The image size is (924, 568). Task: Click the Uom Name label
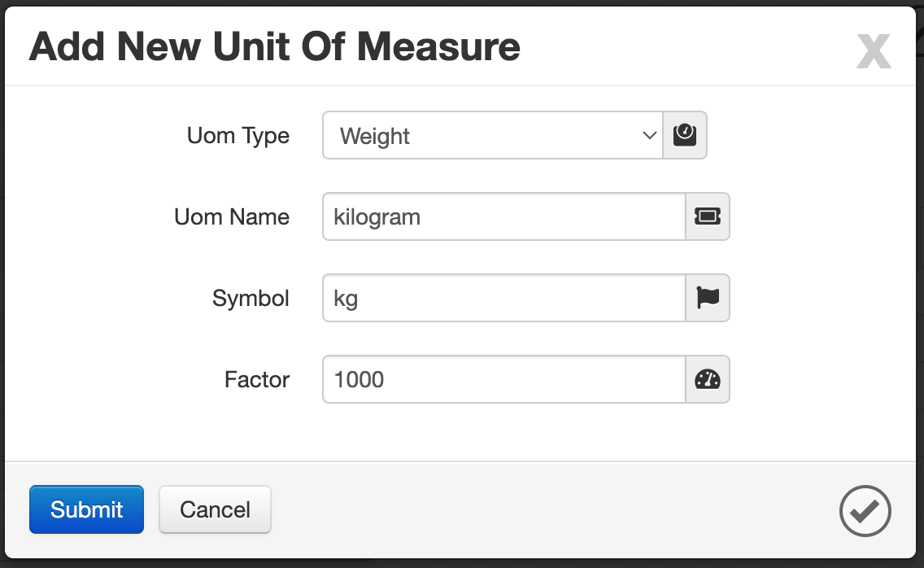[232, 216]
